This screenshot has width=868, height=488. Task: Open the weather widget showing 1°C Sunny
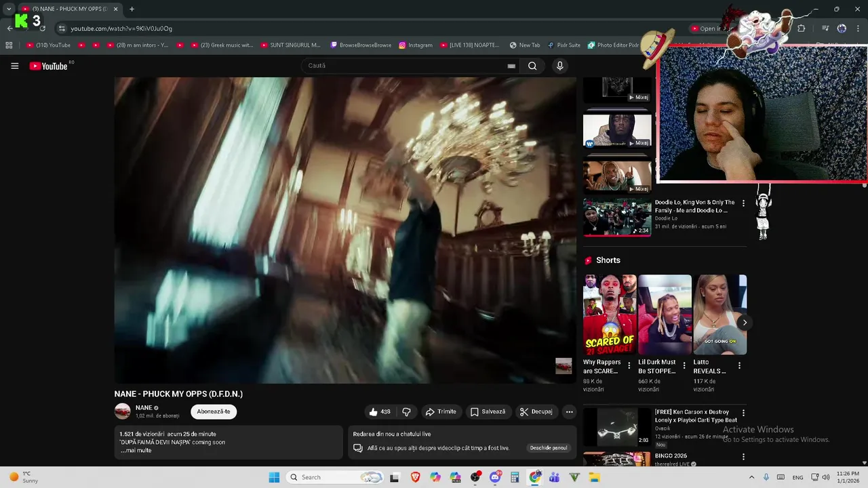pos(24,477)
